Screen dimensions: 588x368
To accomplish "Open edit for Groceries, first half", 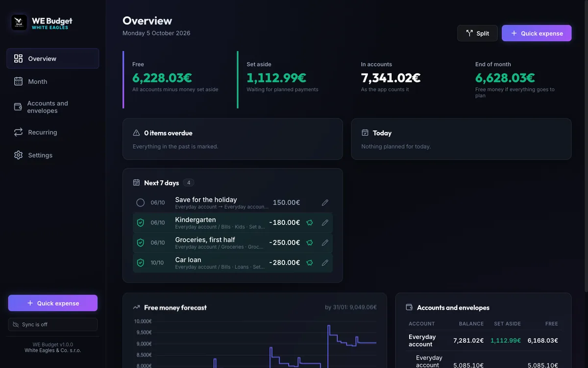I will click(325, 243).
